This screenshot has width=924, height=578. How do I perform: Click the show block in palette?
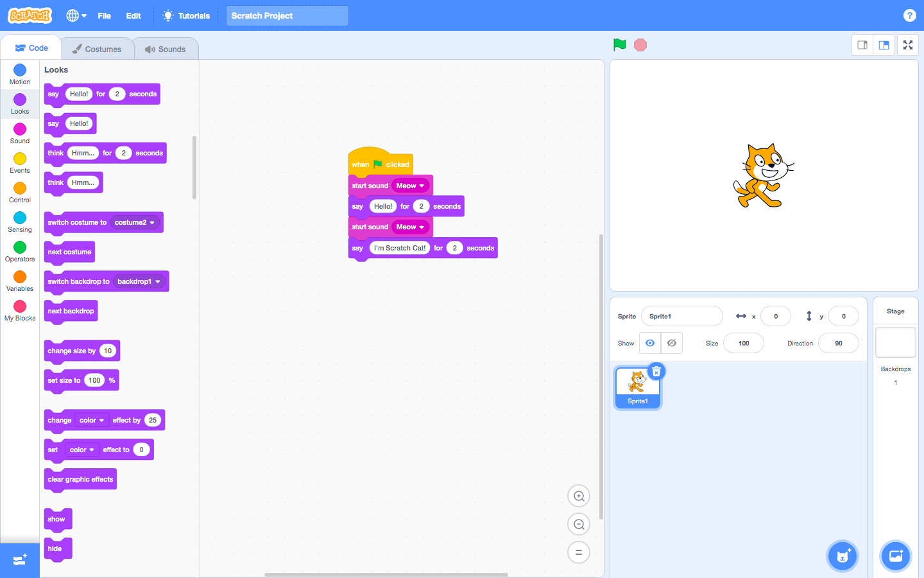point(58,520)
